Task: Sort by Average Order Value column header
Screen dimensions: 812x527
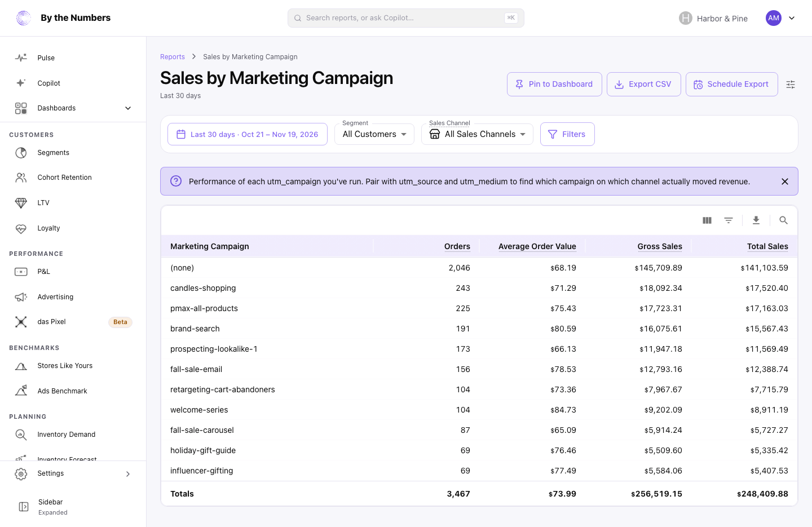Action: pos(537,246)
